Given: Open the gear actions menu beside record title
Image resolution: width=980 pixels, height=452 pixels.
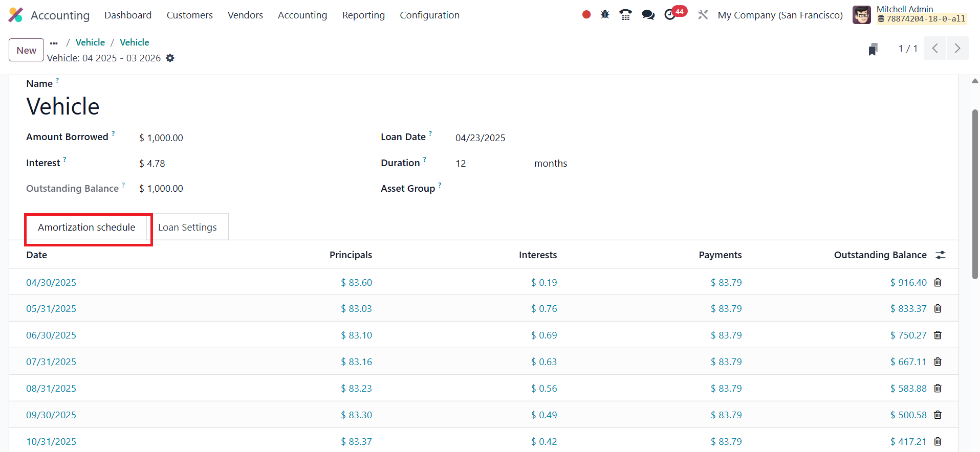Looking at the screenshot, I should pyautogui.click(x=170, y=58).
